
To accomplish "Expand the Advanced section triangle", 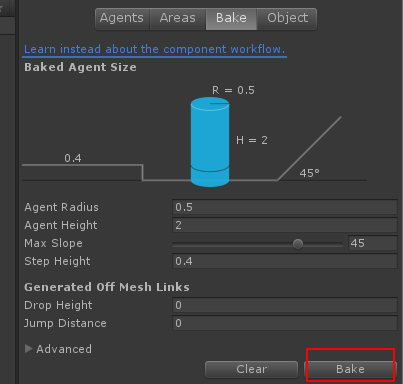I will click(x=29, y=349).
